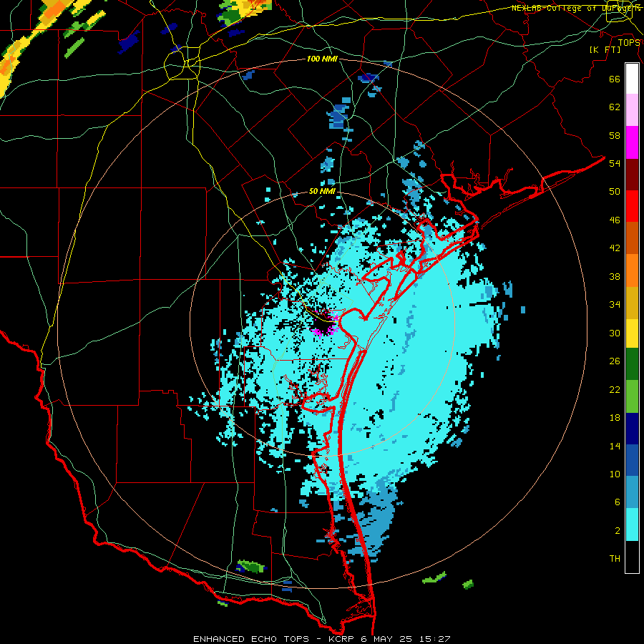Click legend value '46'
644x644 pixels.
click(615, 220)
